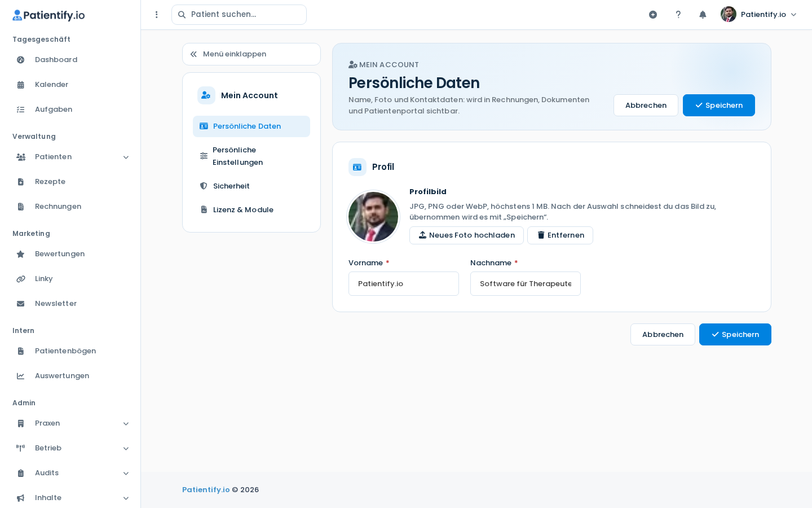Click the Bewertungen star icon
Screen dimensions: 812x508
[21, 254]
